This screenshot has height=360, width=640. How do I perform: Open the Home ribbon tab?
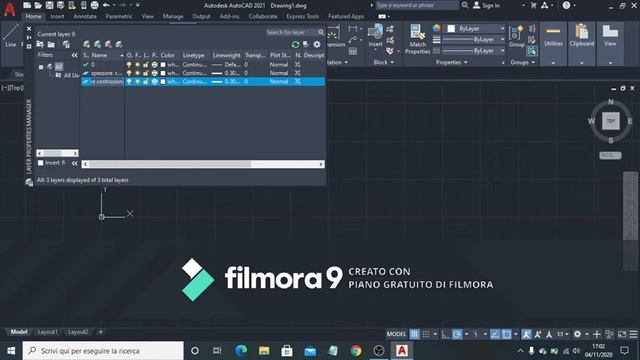point(33,16)
